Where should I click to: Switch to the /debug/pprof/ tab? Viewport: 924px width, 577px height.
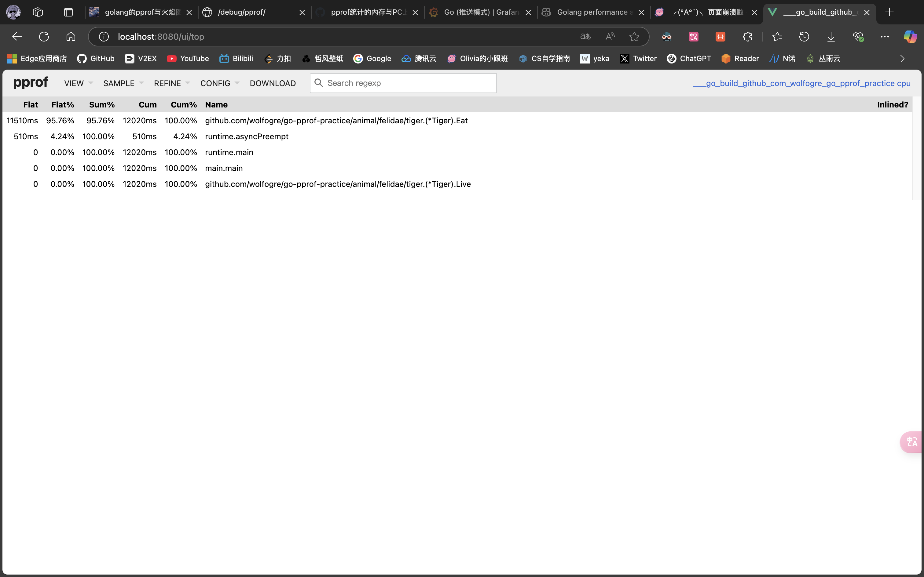pyautogui.click(x=241, y=12)
